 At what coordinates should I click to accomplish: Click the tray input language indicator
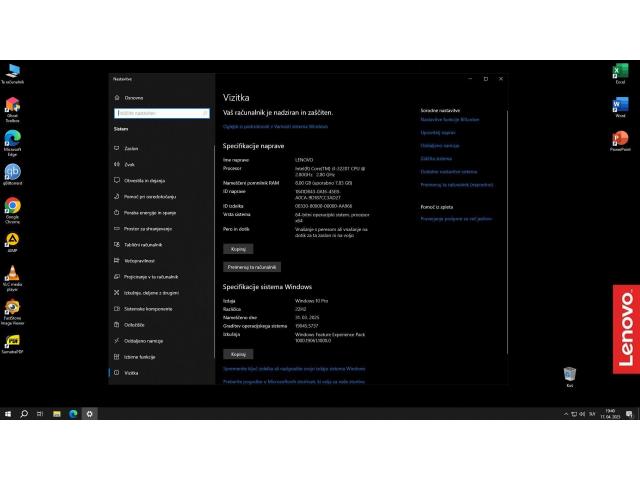(x=592, y=414)
